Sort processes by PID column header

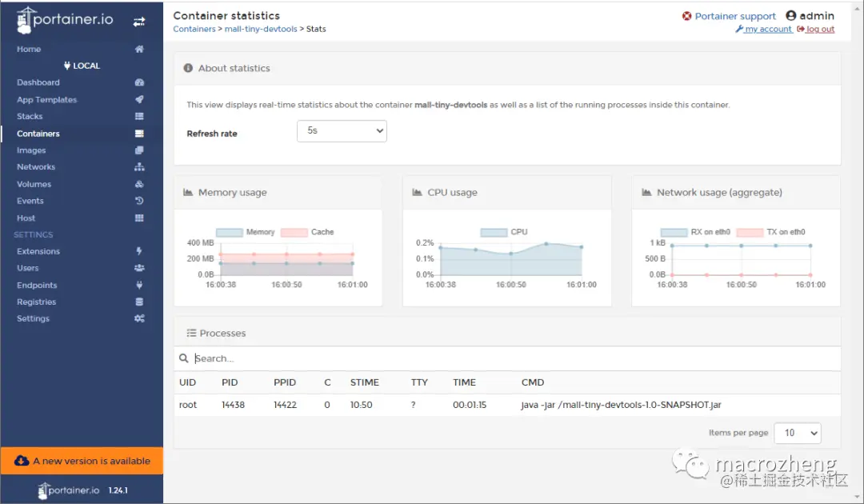pos(230,382)
